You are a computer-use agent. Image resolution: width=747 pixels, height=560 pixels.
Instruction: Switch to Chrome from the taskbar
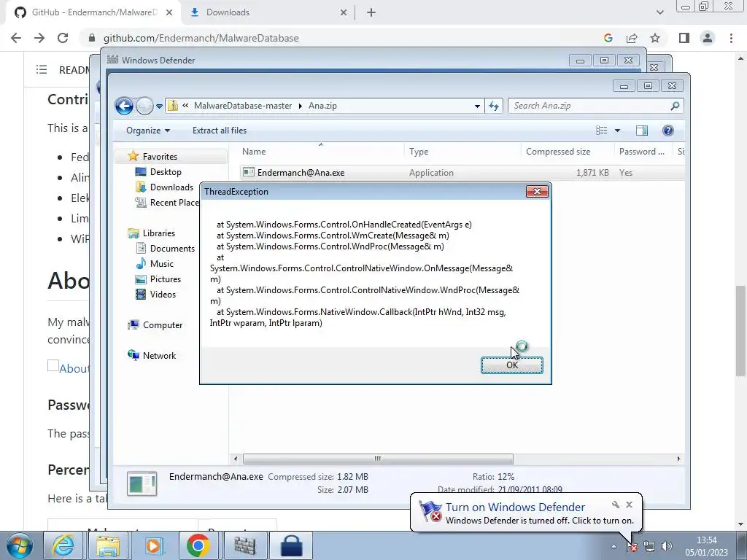coord(198,545)
